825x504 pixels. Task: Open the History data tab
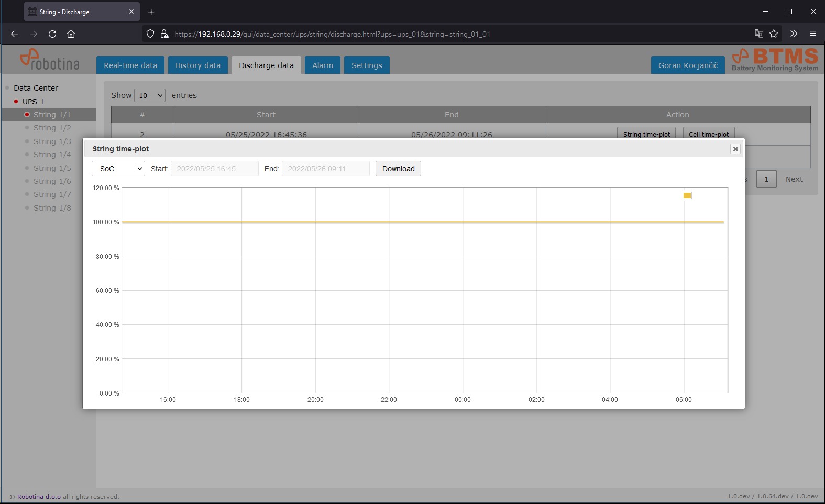pos(198,65)
